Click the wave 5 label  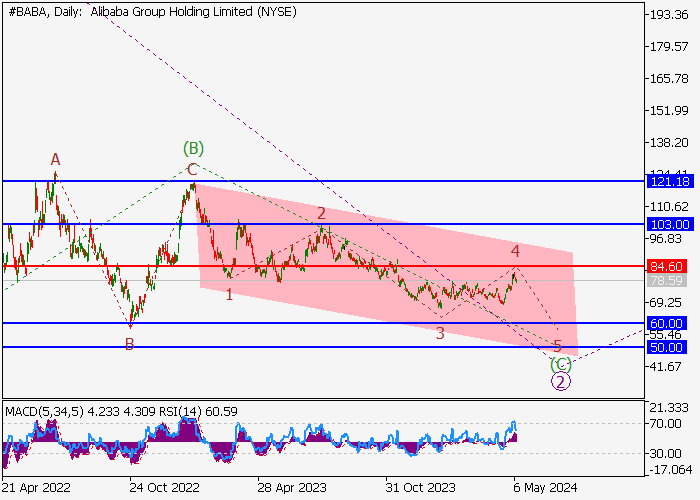click(557, 346)
